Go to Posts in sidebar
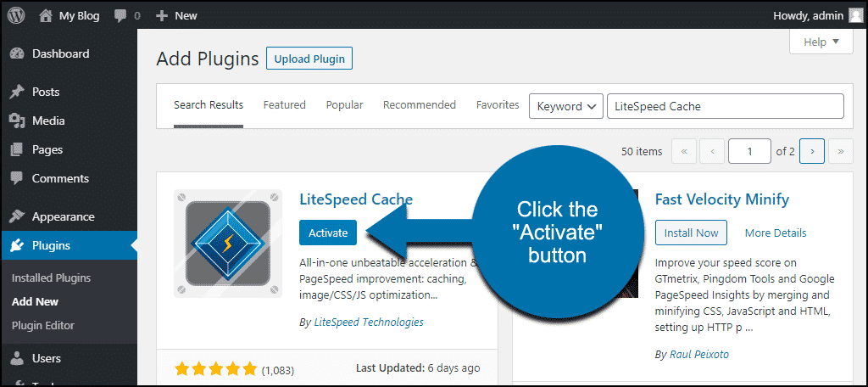This screenshot has width=868, height=387. point(46,92)
